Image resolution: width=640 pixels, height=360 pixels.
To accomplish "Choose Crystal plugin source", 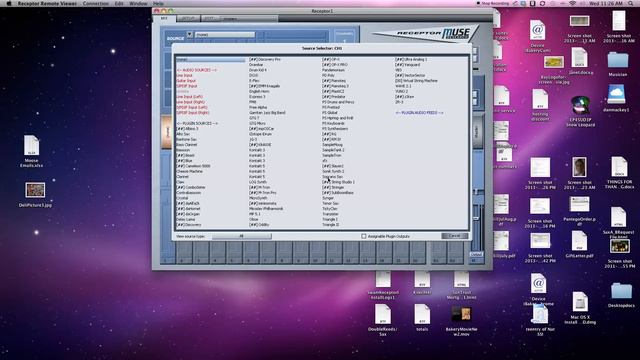I will [x=182, y=198].
